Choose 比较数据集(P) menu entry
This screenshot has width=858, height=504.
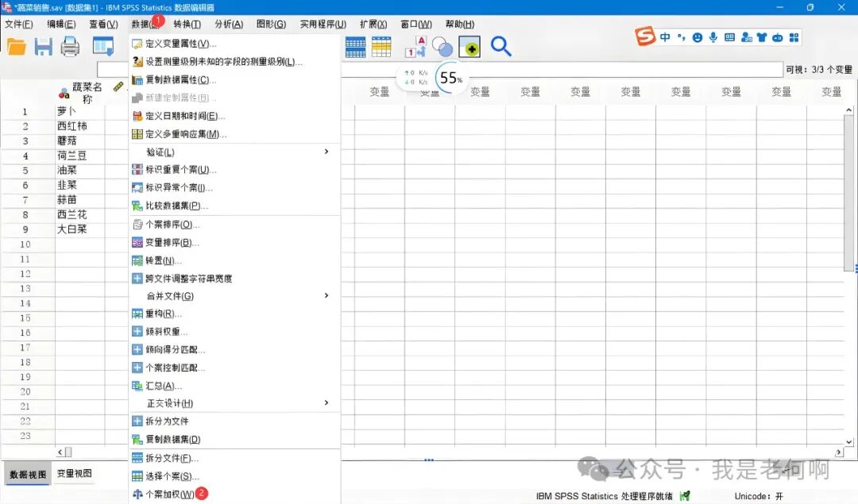pyautogui.click(x=234, y=206)
